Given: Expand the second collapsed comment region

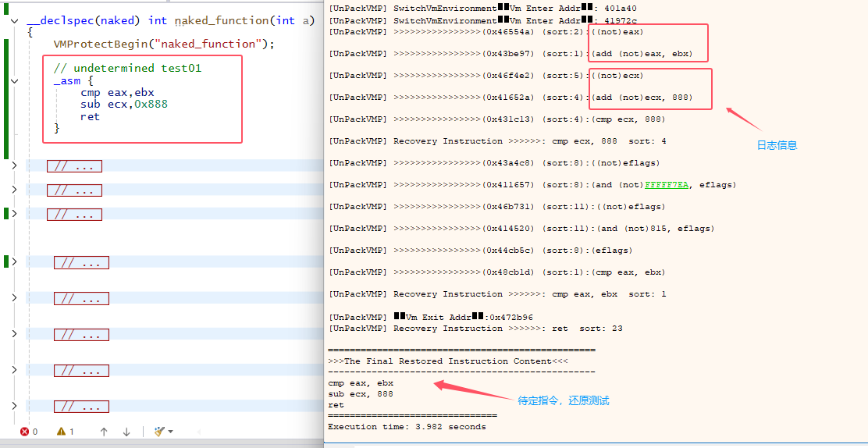Looking at the screenshot, I should (x=15, y=190).
